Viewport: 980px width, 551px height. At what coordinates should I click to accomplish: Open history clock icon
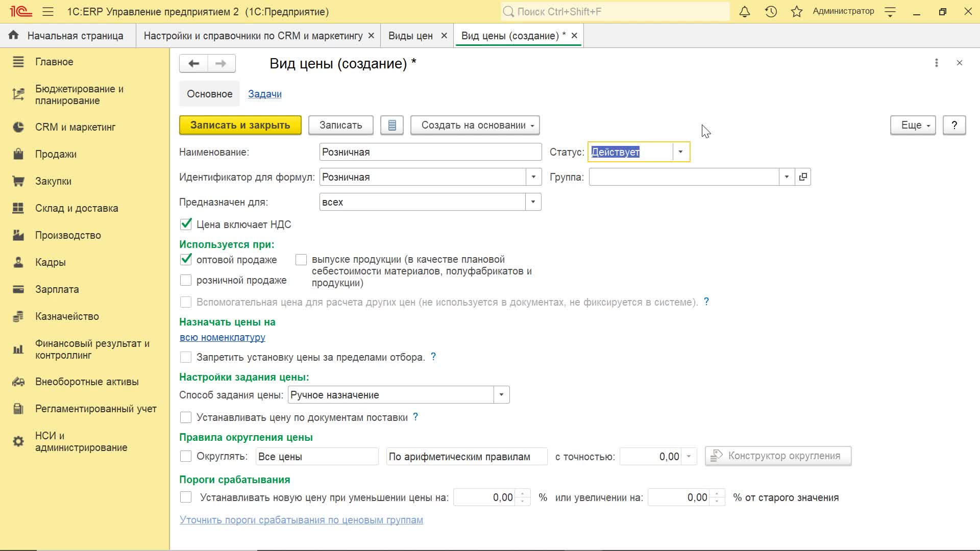tap(771, 11)
